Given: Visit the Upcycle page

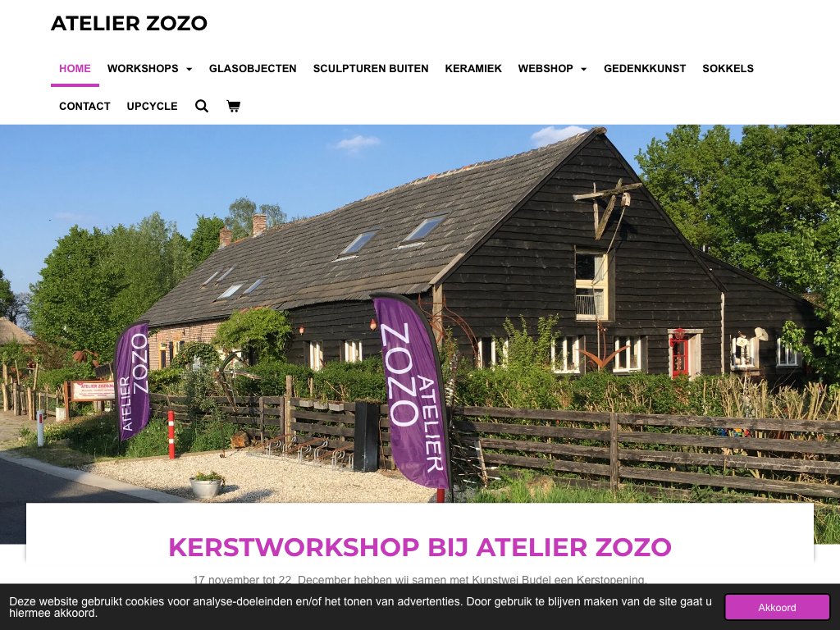Looking at the screenshot, I should point(152,106).
